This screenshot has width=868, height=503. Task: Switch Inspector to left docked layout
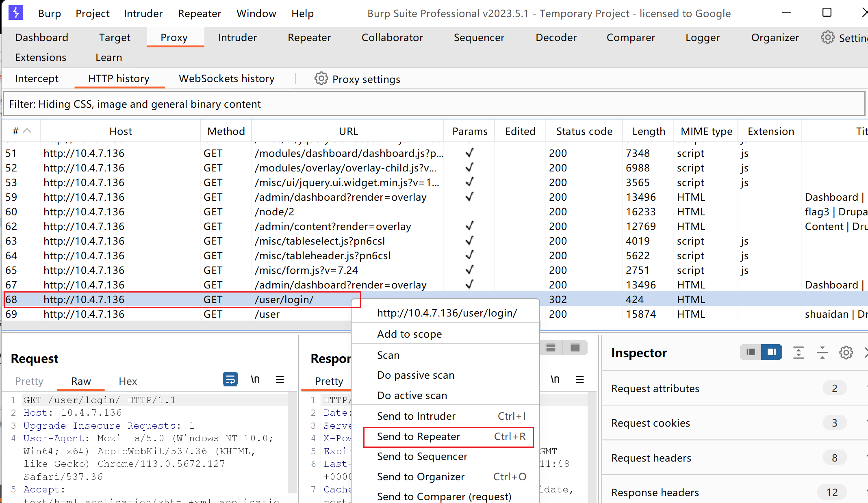point(751,352)
